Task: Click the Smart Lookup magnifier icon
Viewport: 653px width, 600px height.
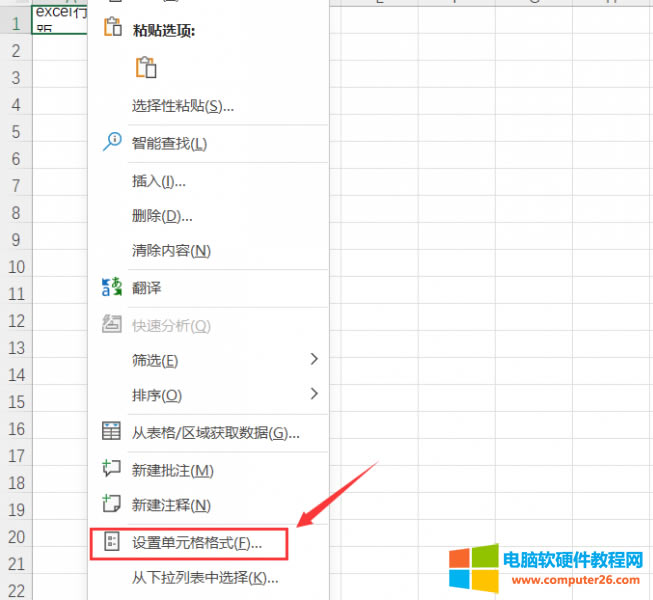Action: click(112, 142)
